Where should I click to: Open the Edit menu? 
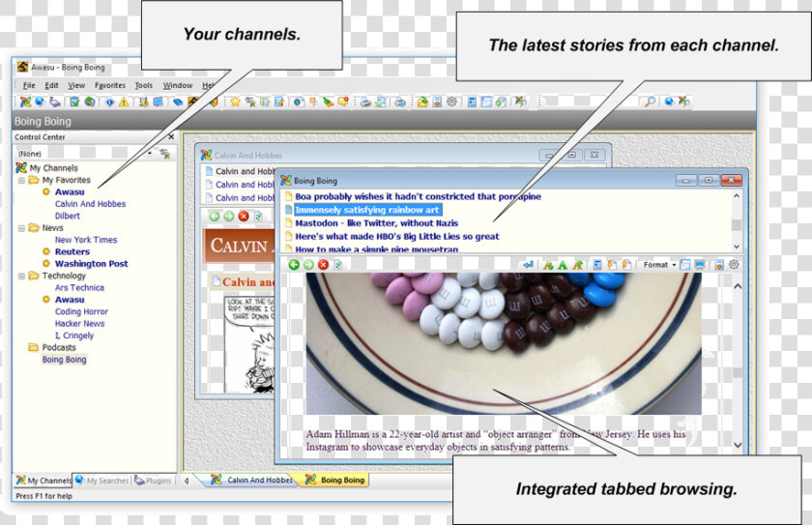[x=51, y=85]
